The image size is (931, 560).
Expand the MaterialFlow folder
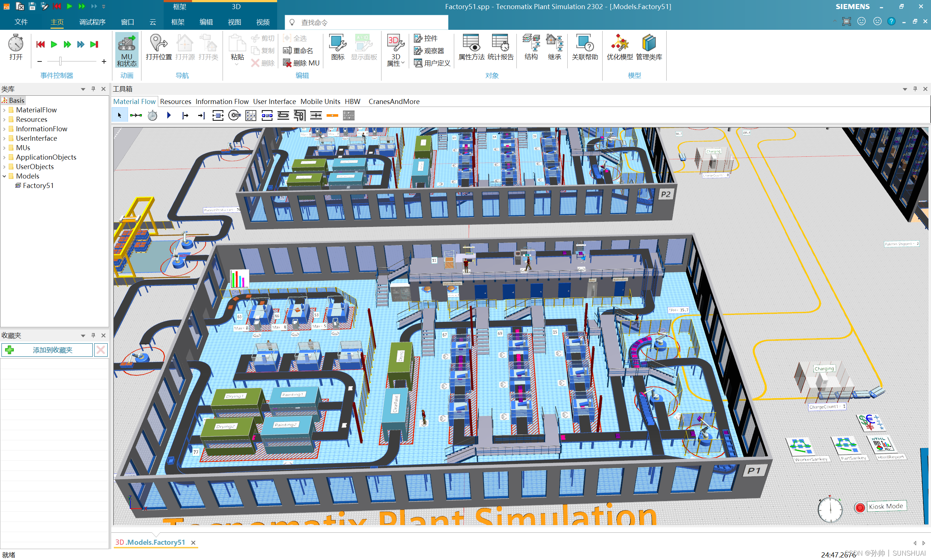click(x=4, y=110)
